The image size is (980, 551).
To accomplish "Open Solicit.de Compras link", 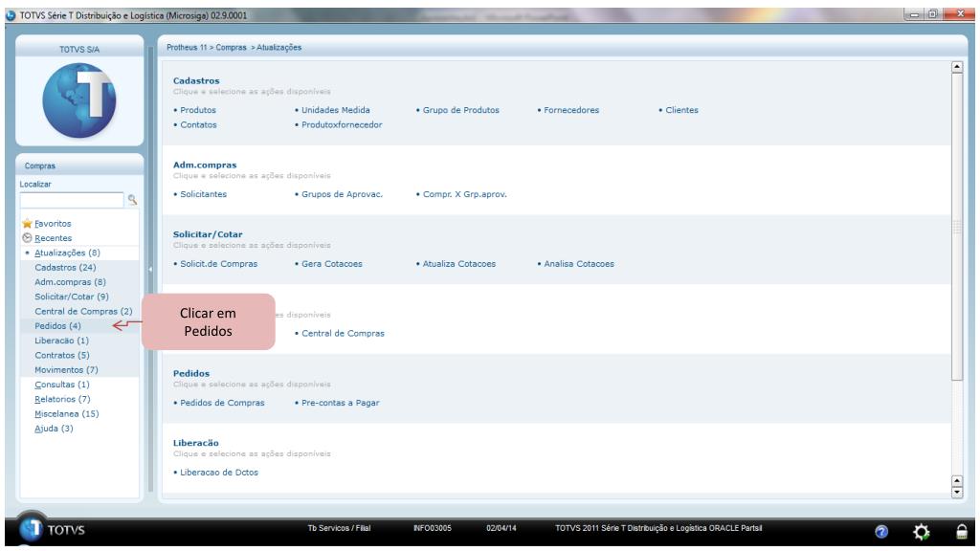I will 219,264.
